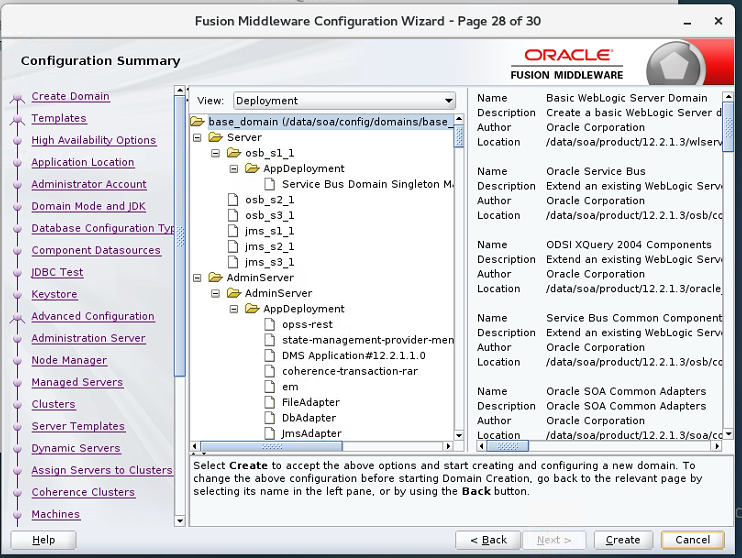Viewport: 742px width, 558px height.
Task: Click the em deployment file icon
Action: (x=270, y=387)
